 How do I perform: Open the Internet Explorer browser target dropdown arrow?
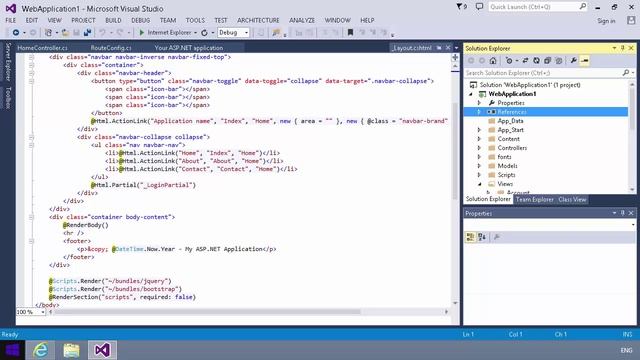point(195,33)
